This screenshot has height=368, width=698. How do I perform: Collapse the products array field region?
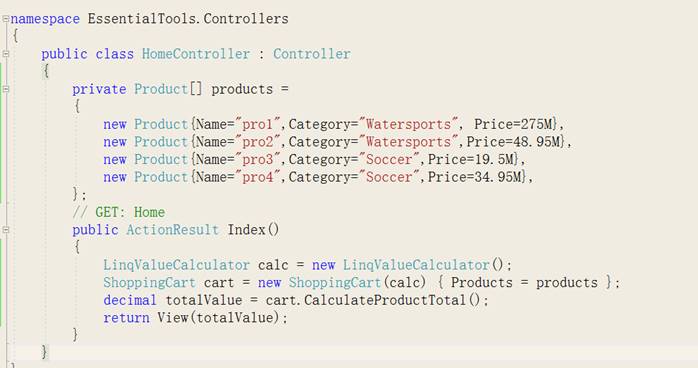5,89
